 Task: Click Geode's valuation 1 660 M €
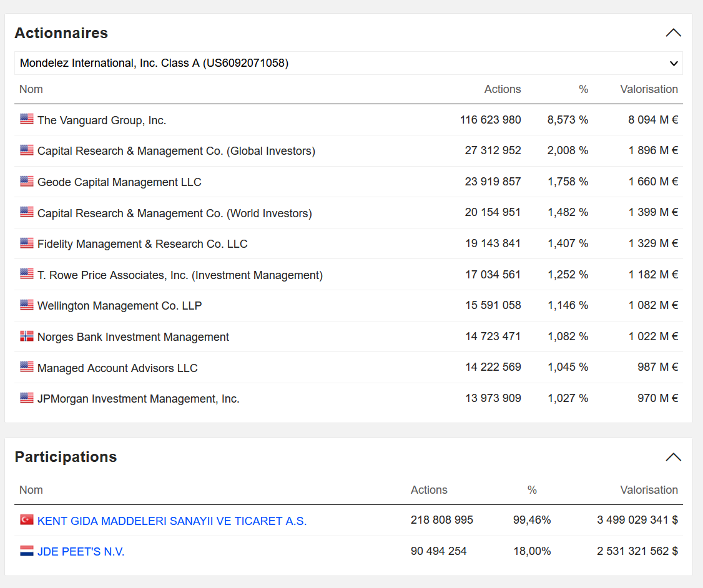point(653,182)
